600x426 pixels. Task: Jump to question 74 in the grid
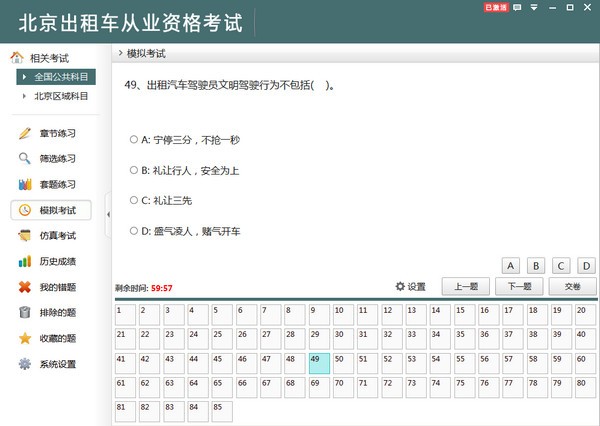(x=440, y=388)
